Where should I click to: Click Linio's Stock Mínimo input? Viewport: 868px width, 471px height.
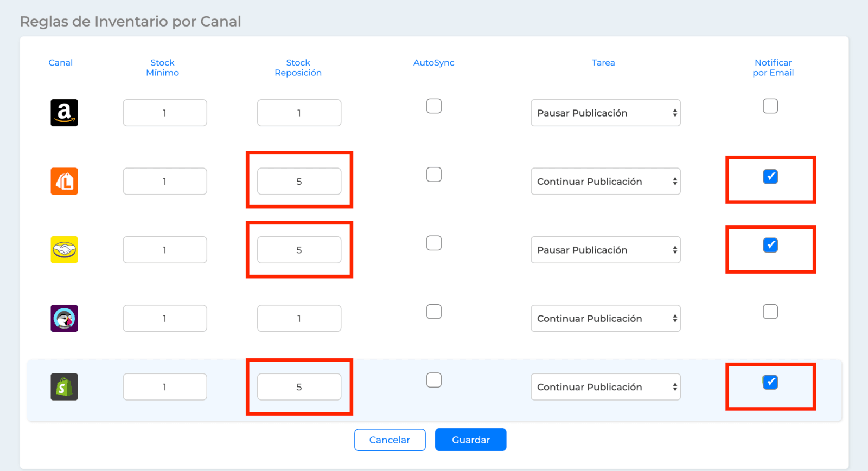pos(165,181)
